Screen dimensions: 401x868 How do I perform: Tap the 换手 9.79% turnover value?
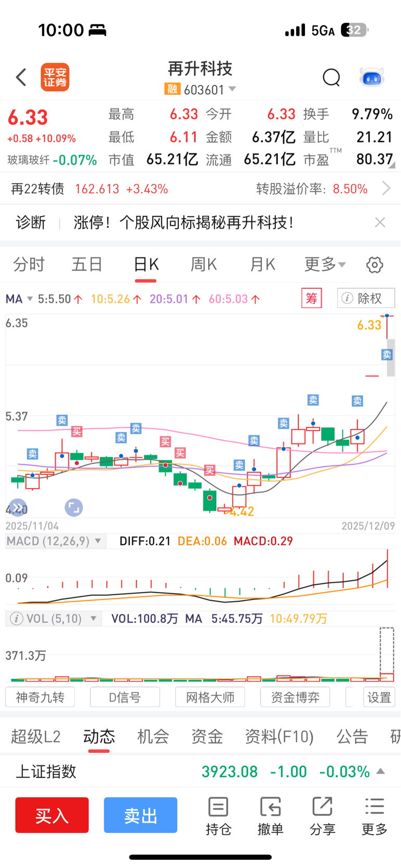[372, 114]
